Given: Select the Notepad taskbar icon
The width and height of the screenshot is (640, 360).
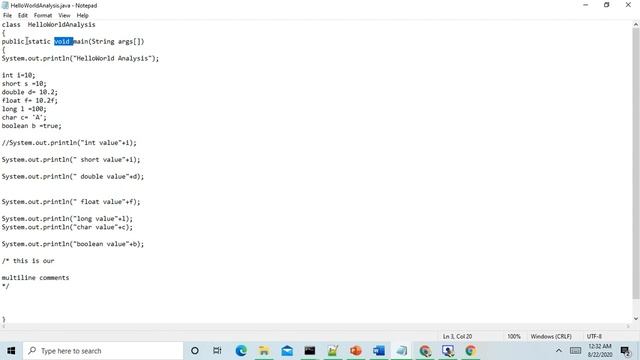Looking at the screenshot, I should 402,351.
